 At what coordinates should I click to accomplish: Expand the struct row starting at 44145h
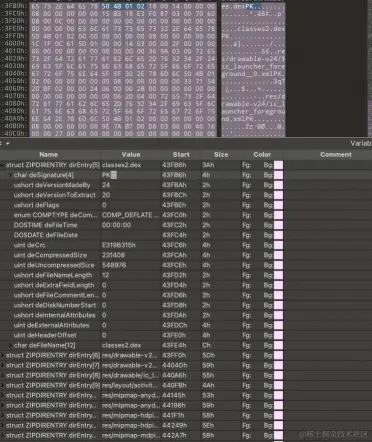click(x=2, y=395)
